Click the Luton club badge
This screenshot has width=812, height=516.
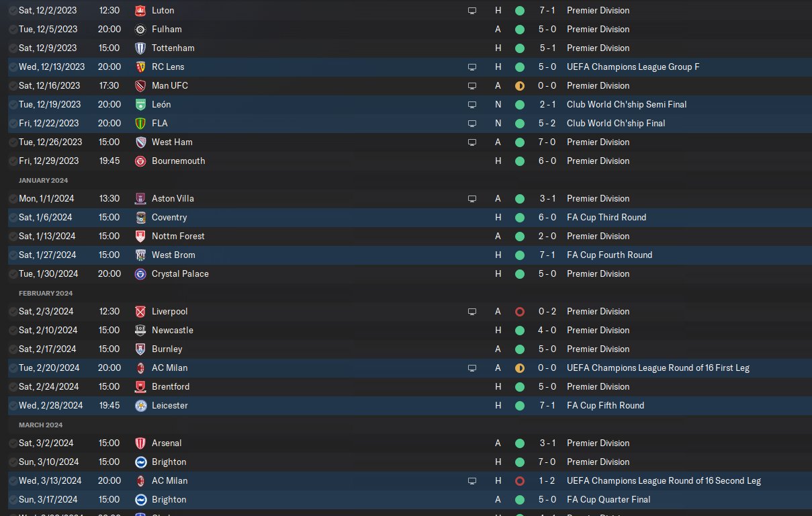click(x=140, y=11)
